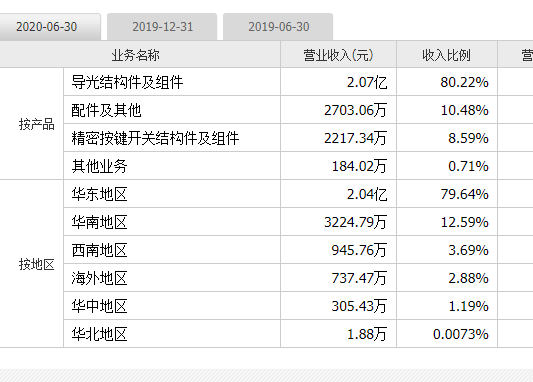533x382 pixels.
Task: Select the 2217.34万 revenue value
Action: click(356, 138)
